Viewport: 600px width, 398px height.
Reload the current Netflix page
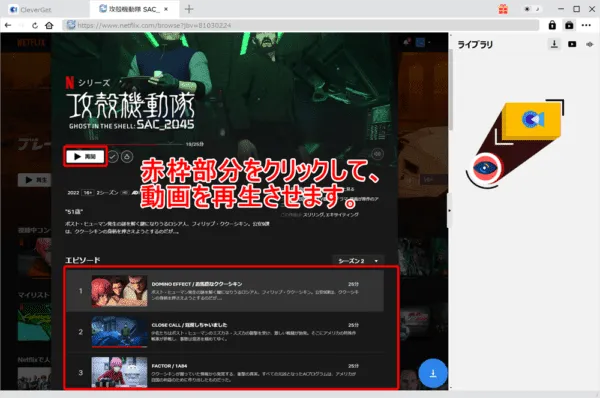[35, 26]
